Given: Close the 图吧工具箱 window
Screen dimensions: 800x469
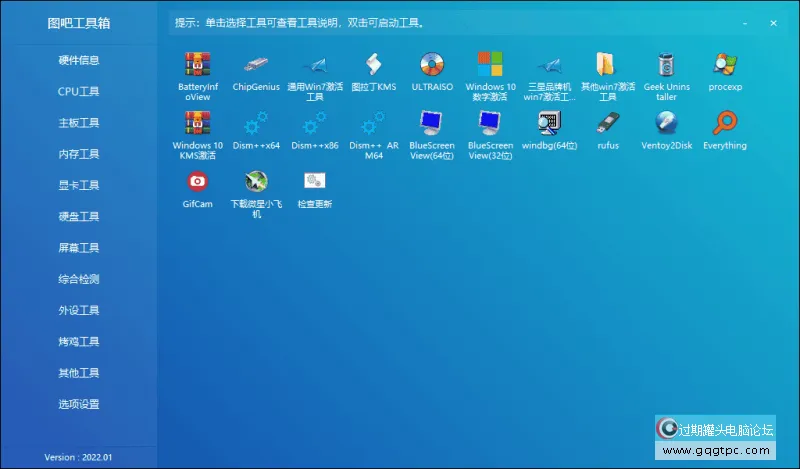Looking at the screenshot, I should coord(773,23).
